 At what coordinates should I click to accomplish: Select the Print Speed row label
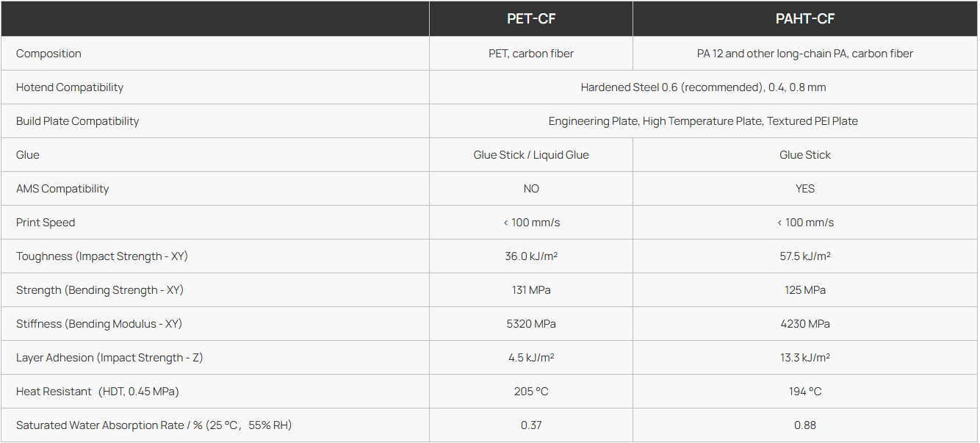[46, 223]
